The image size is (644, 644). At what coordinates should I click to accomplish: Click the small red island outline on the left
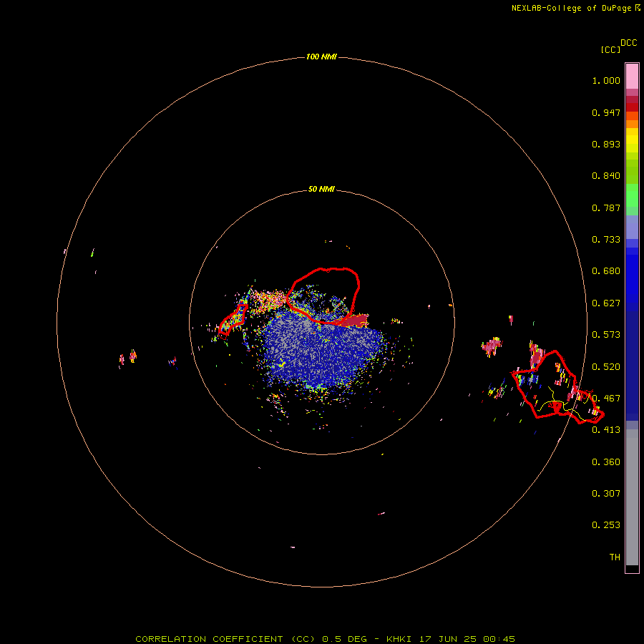tap(233, 321)
